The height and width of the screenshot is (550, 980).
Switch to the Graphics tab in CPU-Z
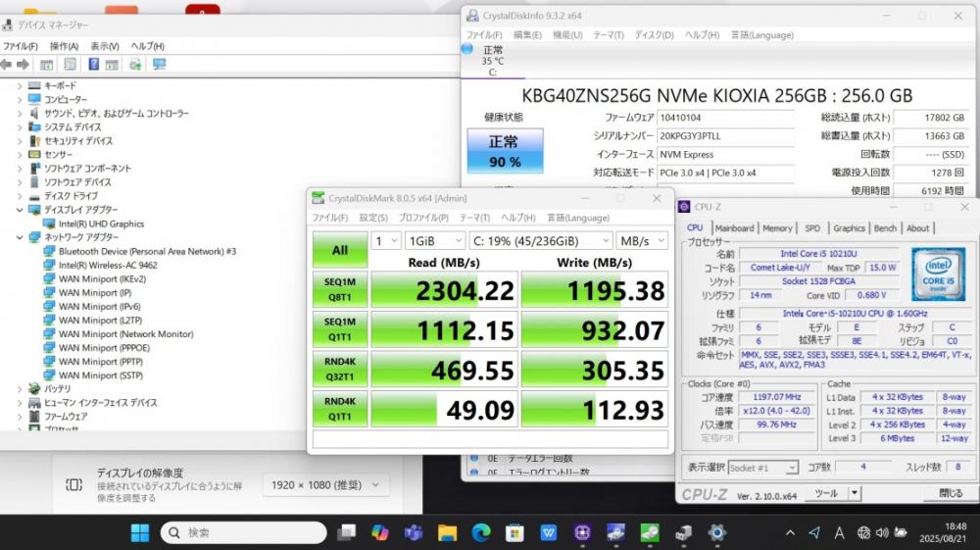pyautogui.click(x=849, y=228)
